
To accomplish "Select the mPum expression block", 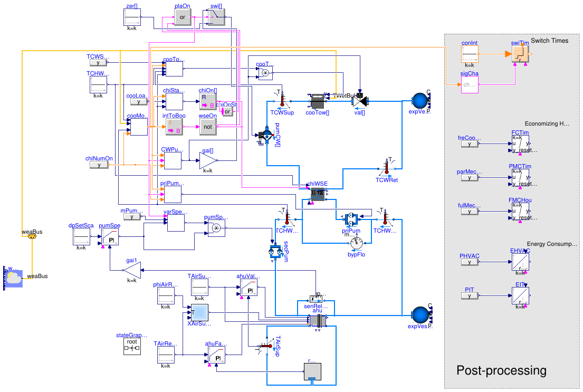I will (x=132, y=217).
